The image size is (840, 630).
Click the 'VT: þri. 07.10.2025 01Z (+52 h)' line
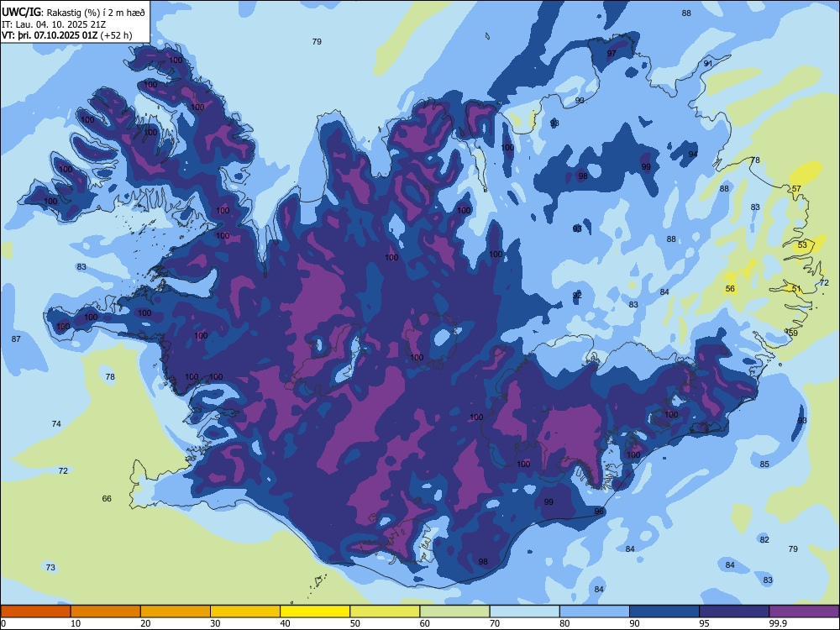[x=66, y=35]
